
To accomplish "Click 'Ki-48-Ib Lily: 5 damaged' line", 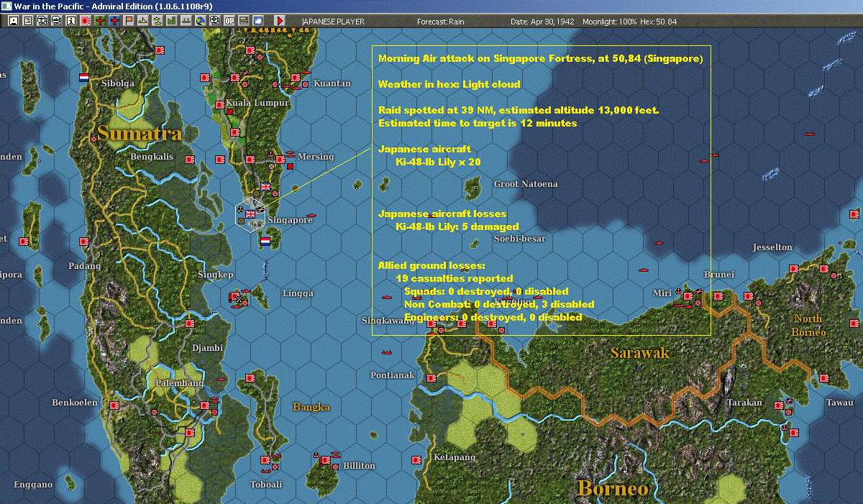I will [457, 226].
